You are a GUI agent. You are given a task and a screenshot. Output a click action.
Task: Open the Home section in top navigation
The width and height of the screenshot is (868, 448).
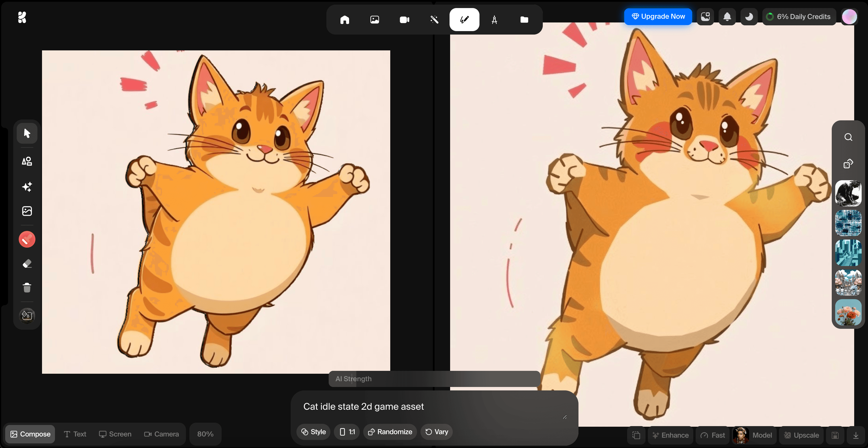coord(345,20)
